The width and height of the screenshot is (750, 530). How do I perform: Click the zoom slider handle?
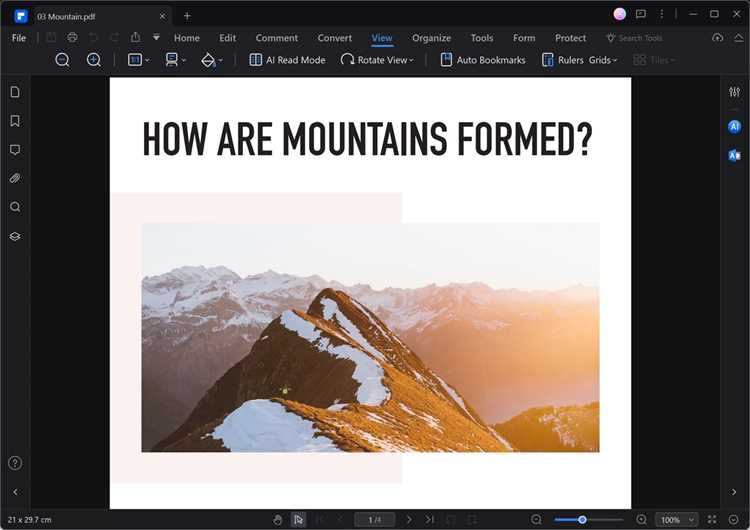point(582,519)
